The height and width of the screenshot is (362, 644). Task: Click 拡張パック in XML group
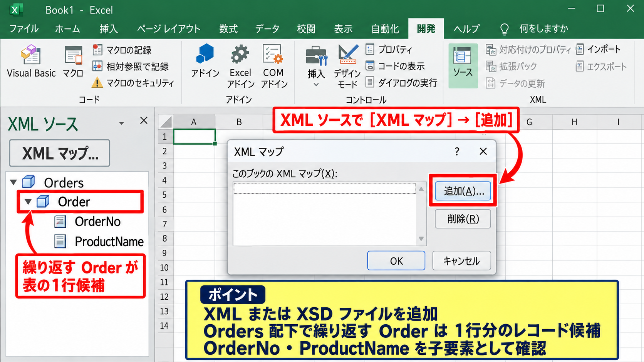point(511,66)
